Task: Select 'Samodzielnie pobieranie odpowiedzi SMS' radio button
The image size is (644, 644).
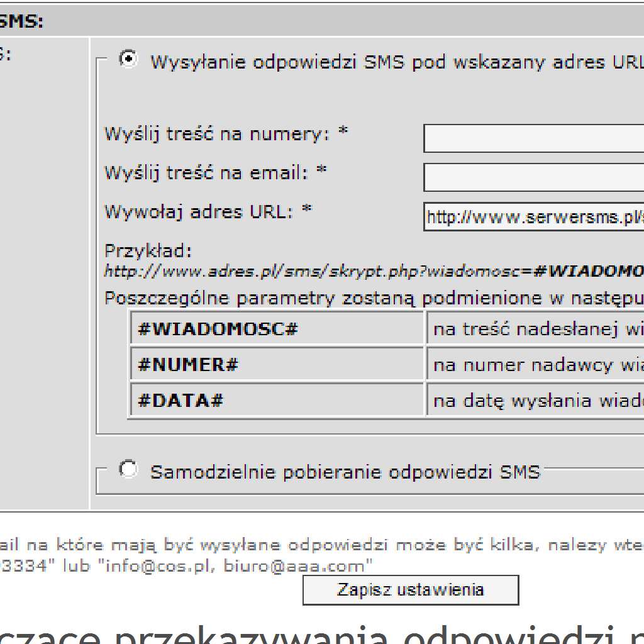Action: pos(128,469)
